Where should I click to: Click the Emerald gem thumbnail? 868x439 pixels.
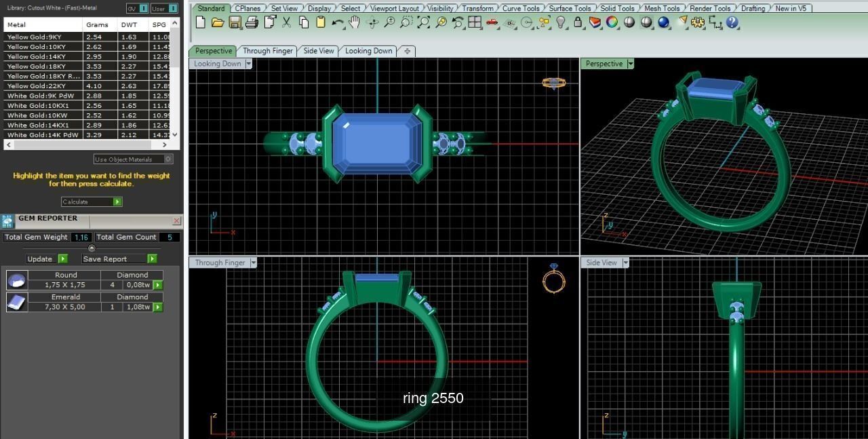[17, 302]
